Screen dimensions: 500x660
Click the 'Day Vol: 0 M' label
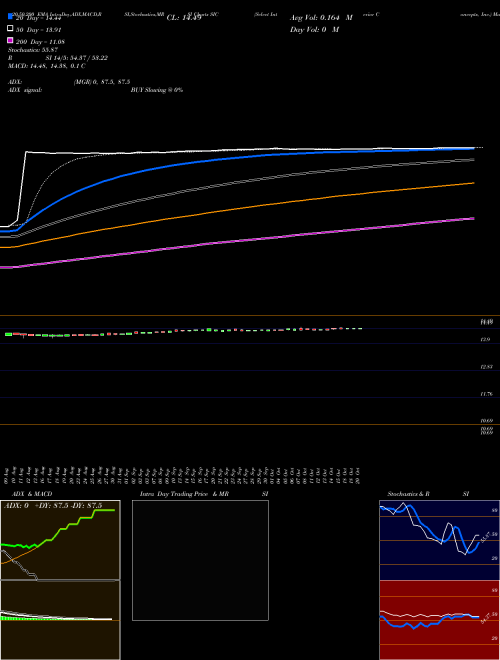coord(314,29)
